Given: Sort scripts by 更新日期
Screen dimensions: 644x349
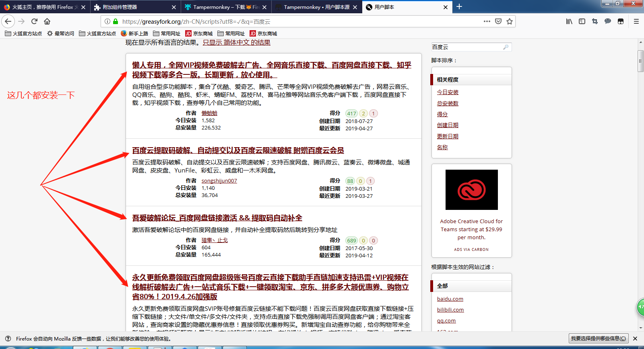Looking at the screenshot, I should (448, 136).
